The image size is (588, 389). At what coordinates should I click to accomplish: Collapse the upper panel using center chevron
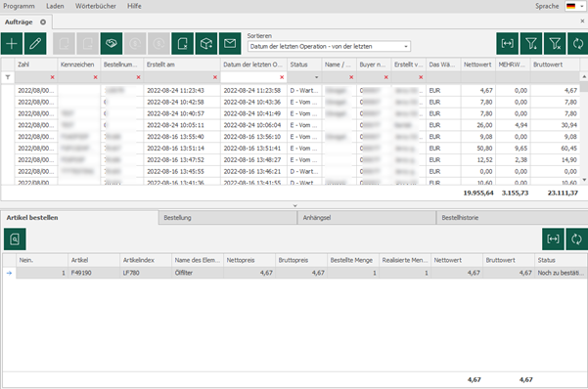(x=295, y=205)
